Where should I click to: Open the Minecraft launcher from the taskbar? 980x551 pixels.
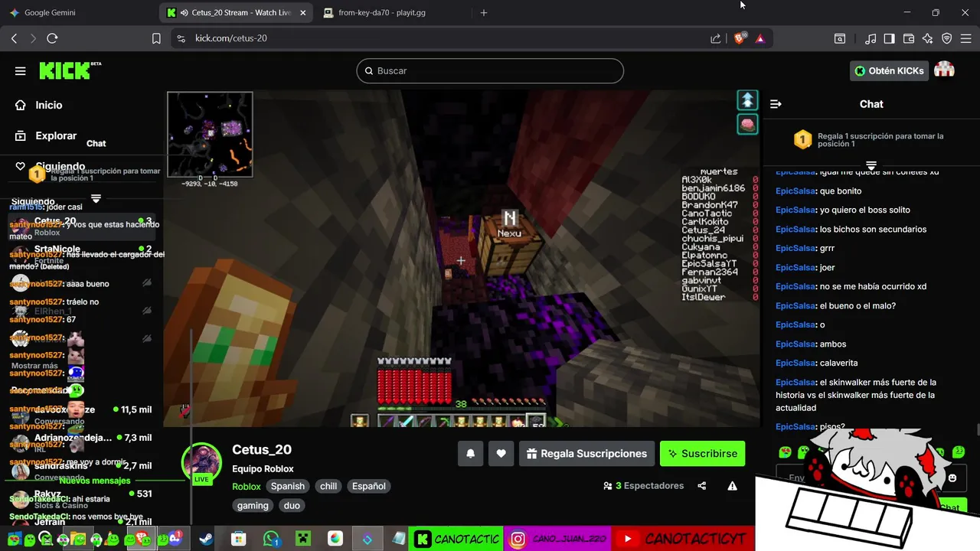pos(303,539)
